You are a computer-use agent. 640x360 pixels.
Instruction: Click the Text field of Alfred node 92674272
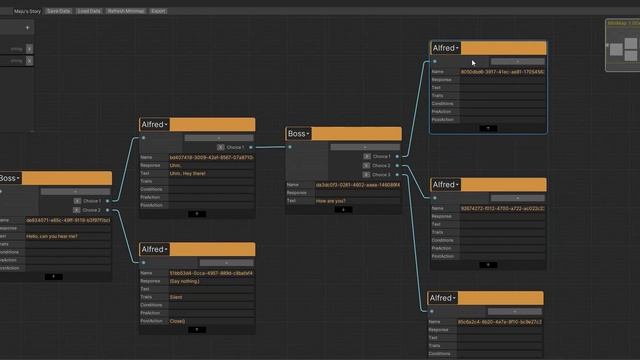pyautogui.click(x=502, y=224)
